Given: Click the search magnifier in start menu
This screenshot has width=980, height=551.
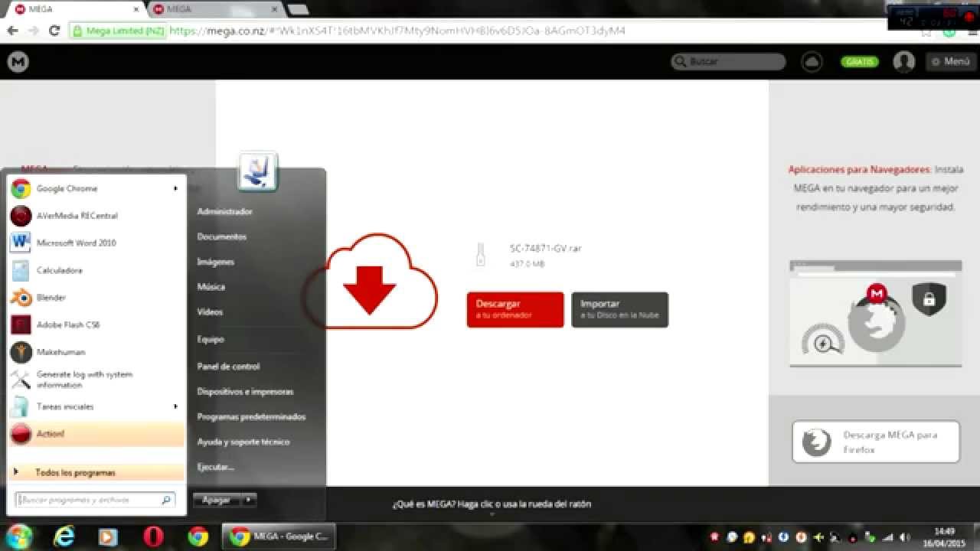Looking at the screenshot, I should click(x=166, y=500).
